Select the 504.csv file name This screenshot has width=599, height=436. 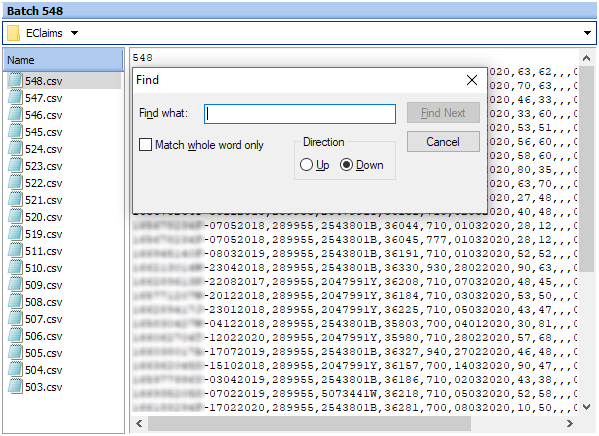pos(44,370)
